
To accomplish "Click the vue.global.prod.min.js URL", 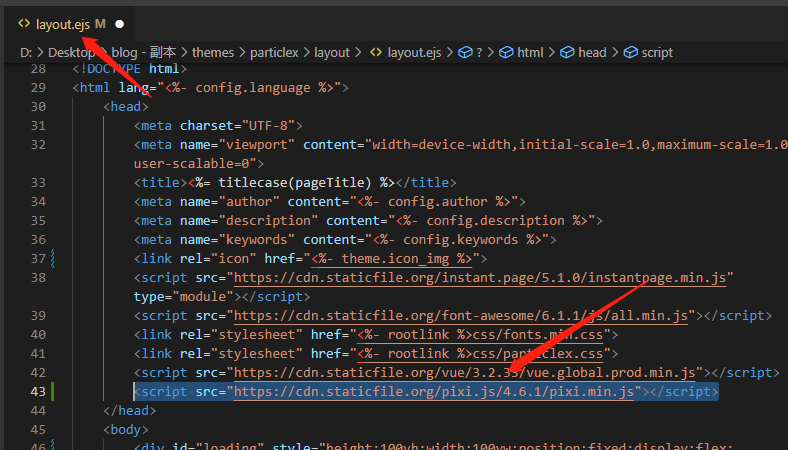I will click(465, 373).
